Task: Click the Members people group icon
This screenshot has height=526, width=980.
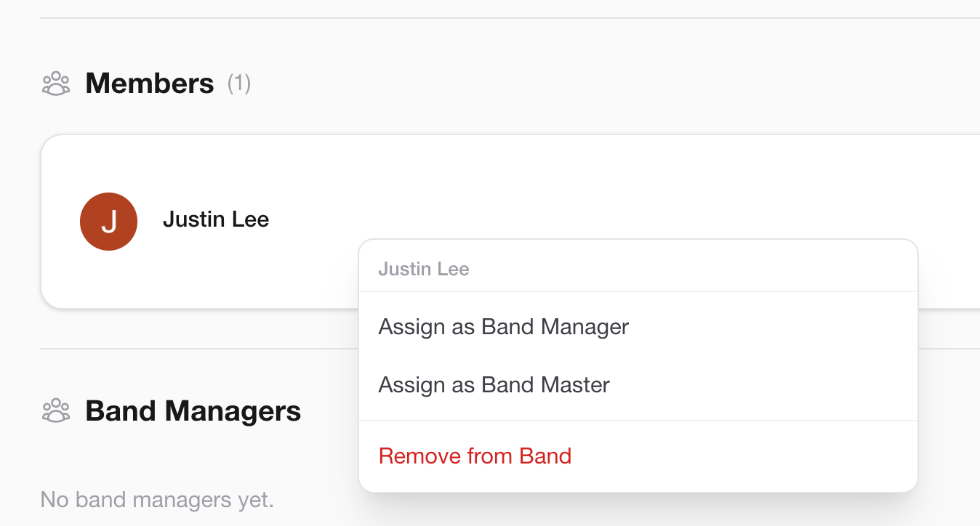Action: (56, 84)
